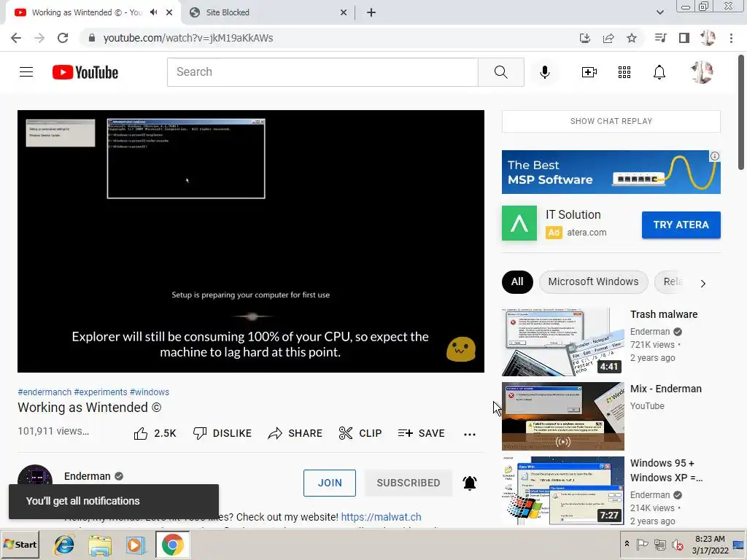Go to YouTube home via logo
The width and height of the screenshot is (747, 560).
click(x=85, y=72)
